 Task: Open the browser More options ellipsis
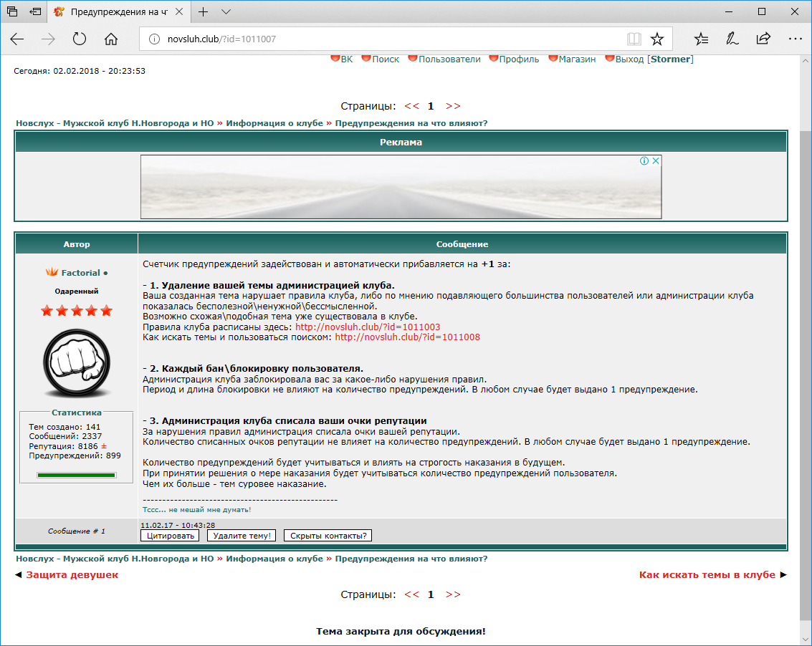pyautogui.click(x=794, y=39)
